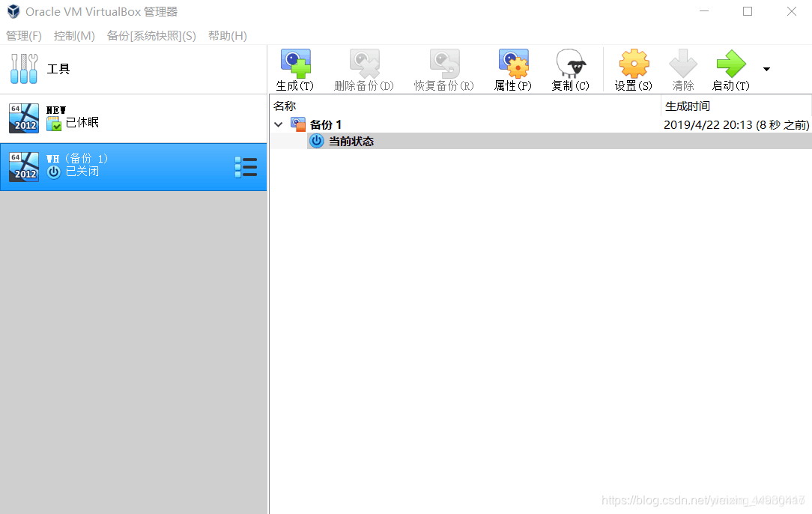Open dropdown arrow next to 启动(T)
Viewport: 812px width, 514px height.
[x=766, y=69]
